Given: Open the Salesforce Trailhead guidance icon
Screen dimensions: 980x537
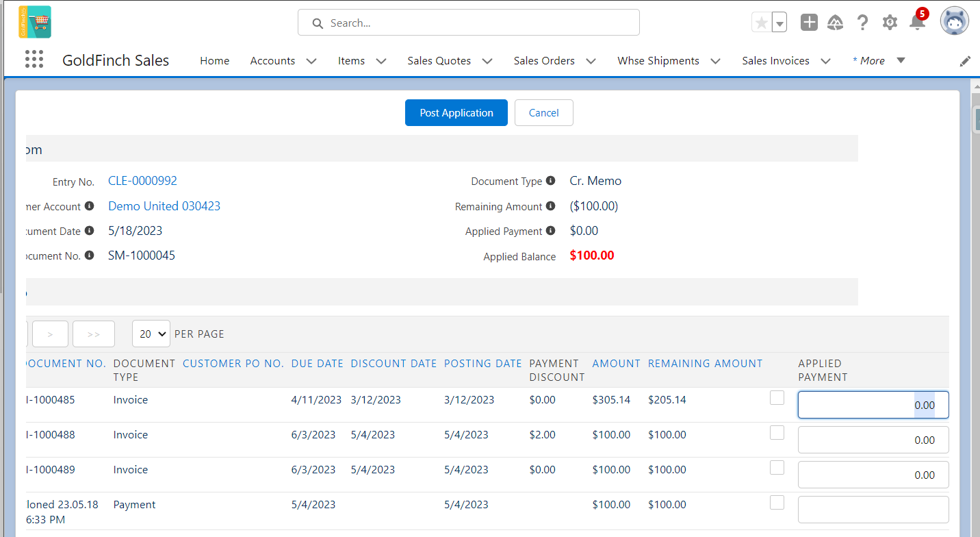Looking at the screenshot, I should [836, 23].
